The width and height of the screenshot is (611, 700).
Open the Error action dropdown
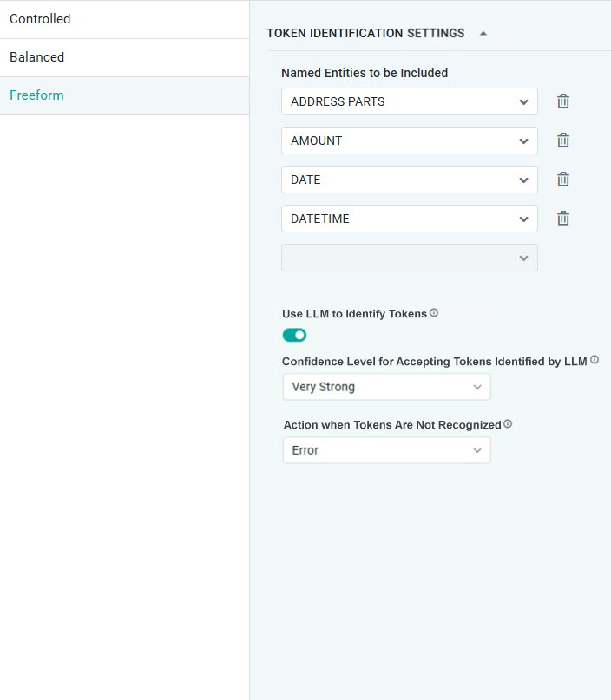point(386,450)
